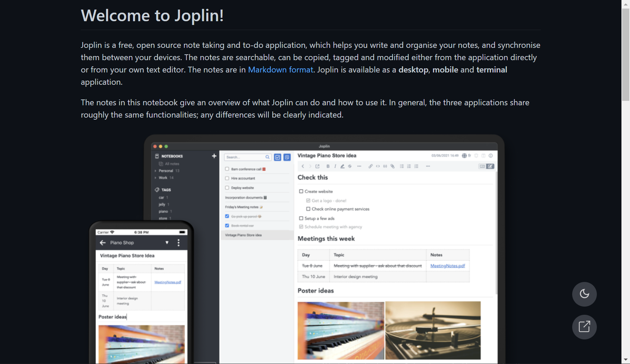Click the Search field in the pictured Joplin app
630x364 pixels.
point(248,157)
